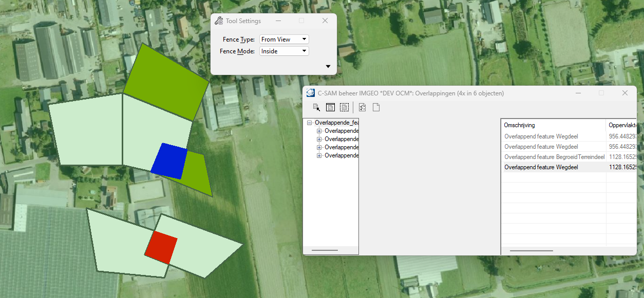Click the solid-framed document icon in C-SAM toolbar
Screen dimensions: 644x298
pyautogui.click(x=330, y=107)
